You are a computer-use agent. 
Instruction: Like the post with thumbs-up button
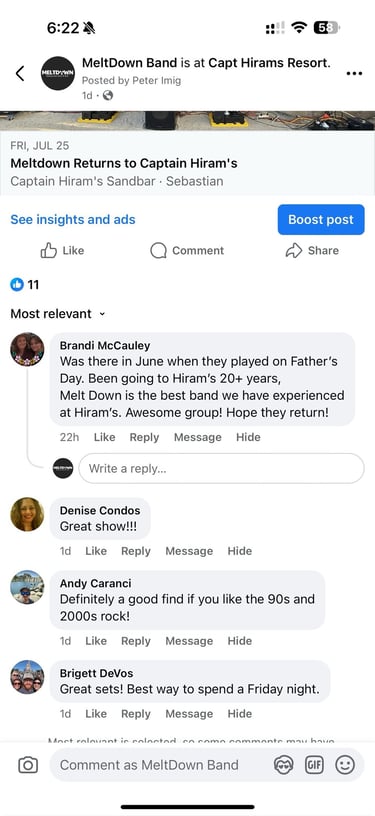tap(62, 250)
